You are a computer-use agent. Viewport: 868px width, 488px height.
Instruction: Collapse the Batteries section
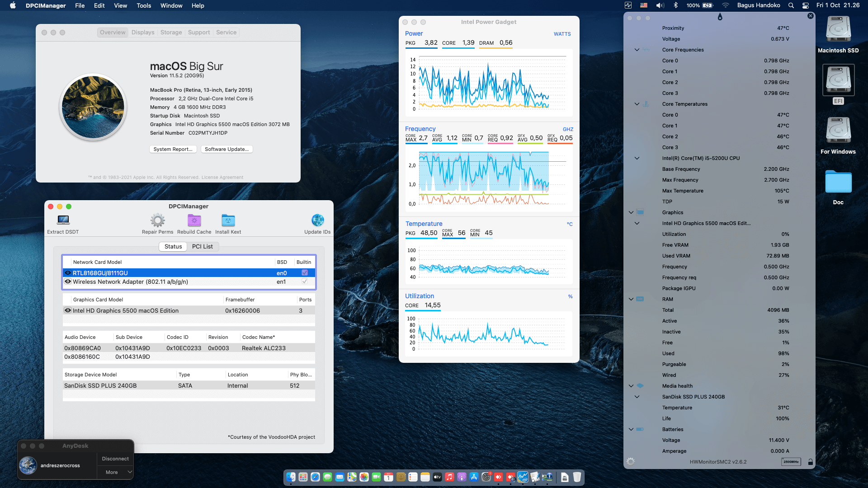(x=631, y=429)
